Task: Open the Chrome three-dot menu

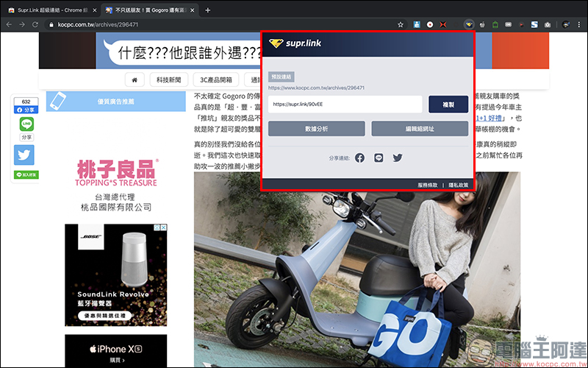Action: [581, 25]
